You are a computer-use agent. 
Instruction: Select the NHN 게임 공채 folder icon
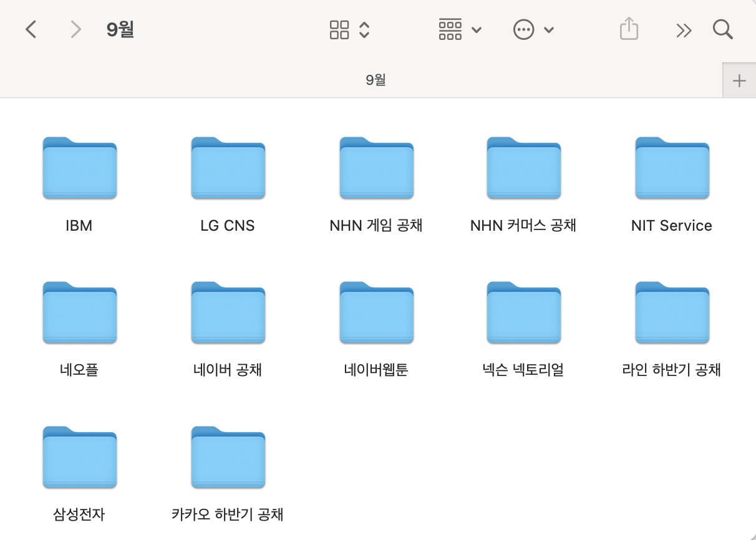[x=377, y=168]
